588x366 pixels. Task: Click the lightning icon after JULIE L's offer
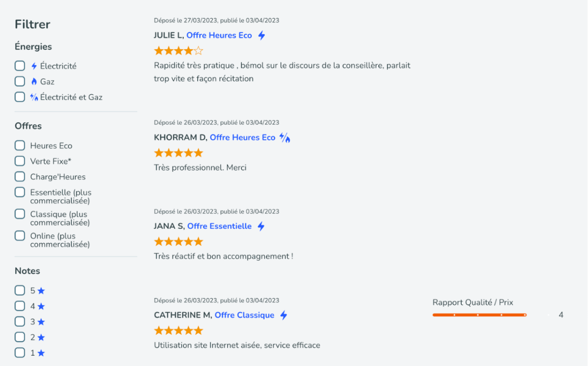click(261, 35)
